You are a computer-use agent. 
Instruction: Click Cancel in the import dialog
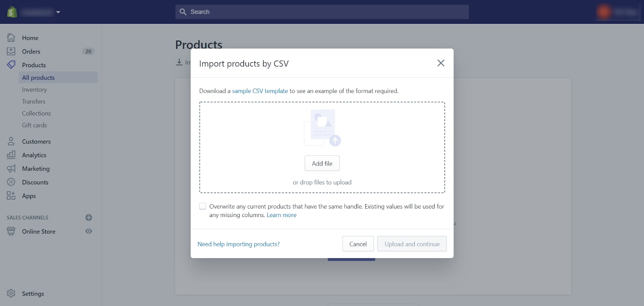coord(358,244)
